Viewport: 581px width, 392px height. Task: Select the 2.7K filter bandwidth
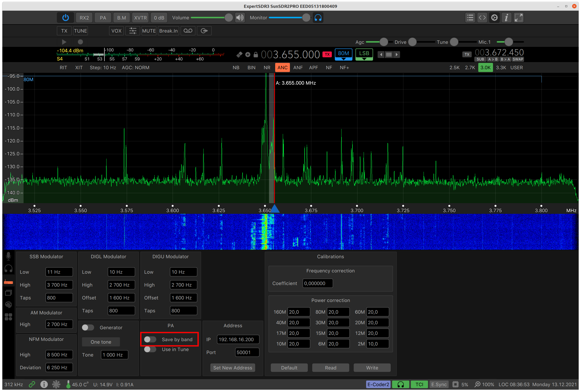470,68
